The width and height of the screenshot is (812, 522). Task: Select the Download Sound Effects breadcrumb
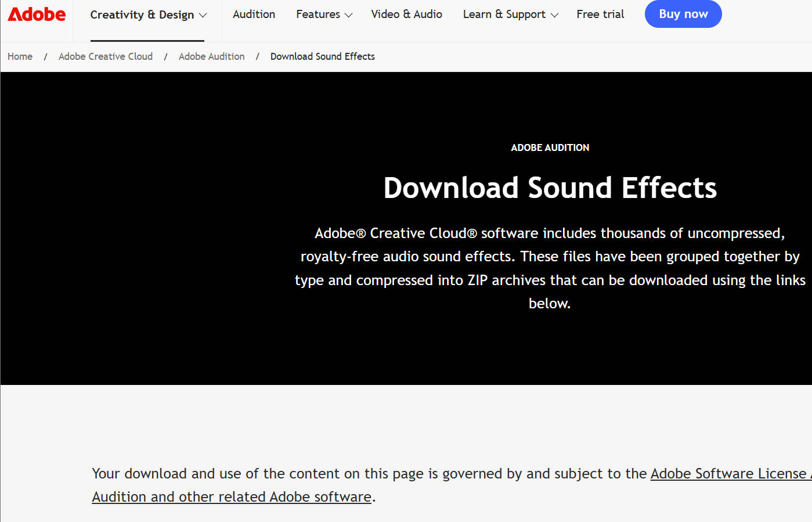coord(323,56)
